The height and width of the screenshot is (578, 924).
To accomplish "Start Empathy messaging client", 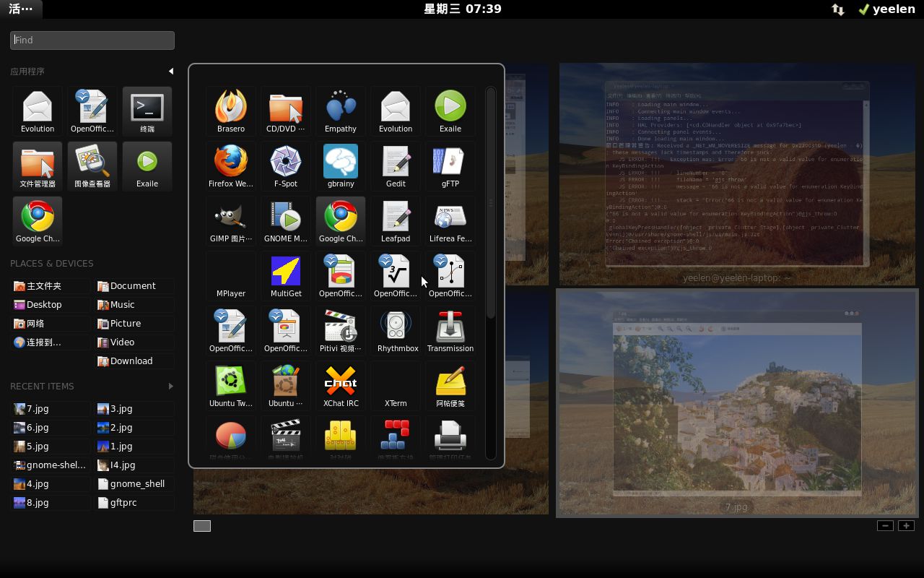I will click(341, 111).
